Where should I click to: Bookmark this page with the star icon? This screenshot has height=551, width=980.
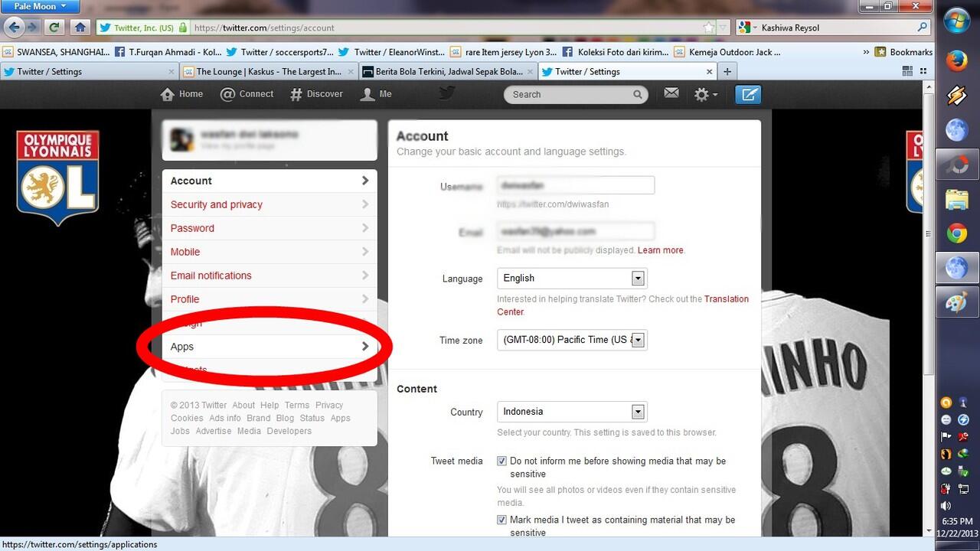[709, 28]
